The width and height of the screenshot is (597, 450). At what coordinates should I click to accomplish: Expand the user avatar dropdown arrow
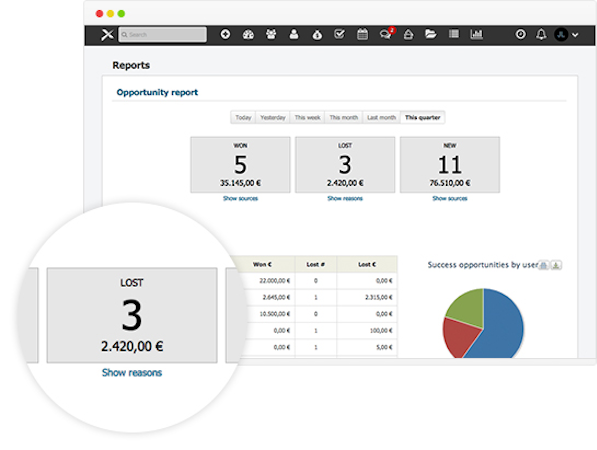(x=575, y=35)
